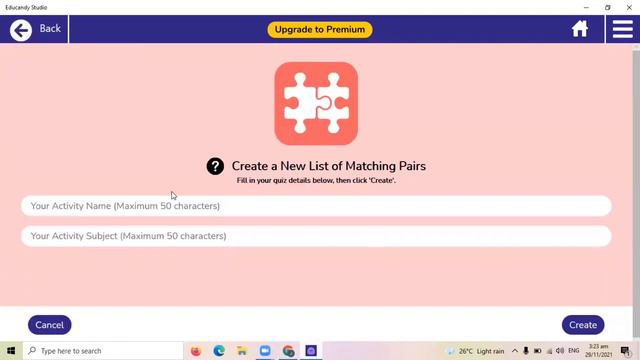Restore down the Educandy Studio window

(608, 7)
